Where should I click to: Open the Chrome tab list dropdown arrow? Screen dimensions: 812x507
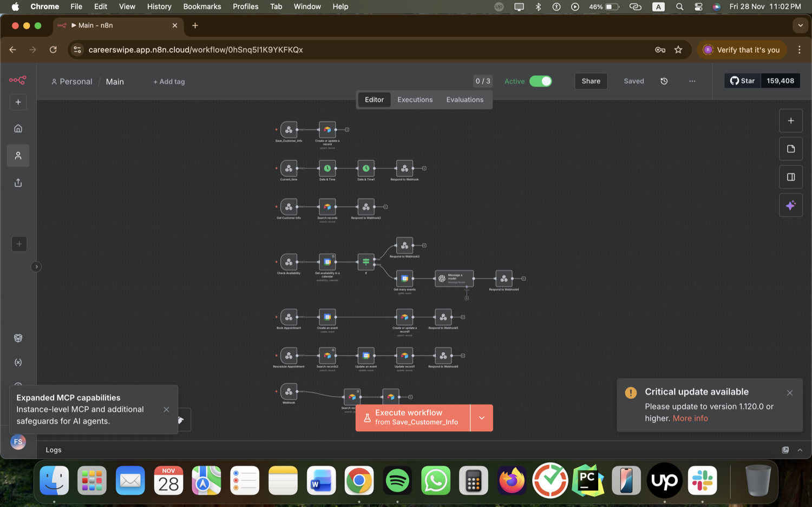pos(800,25)
